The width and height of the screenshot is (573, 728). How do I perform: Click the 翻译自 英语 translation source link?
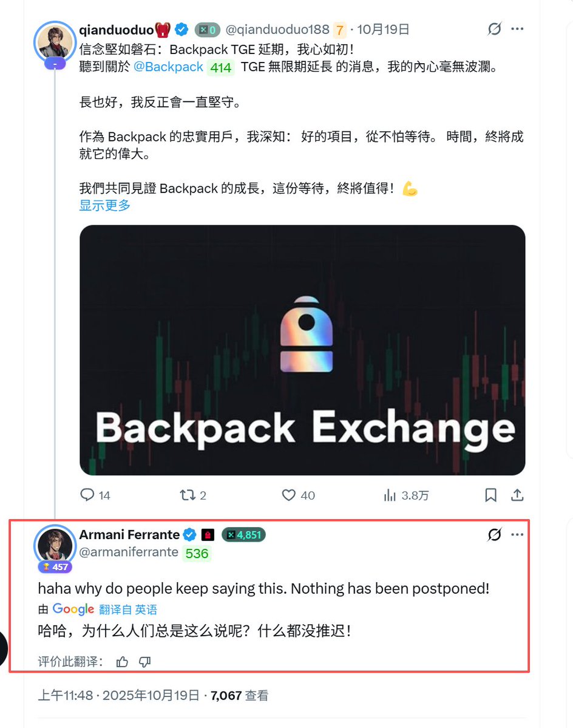click(128, 609)
